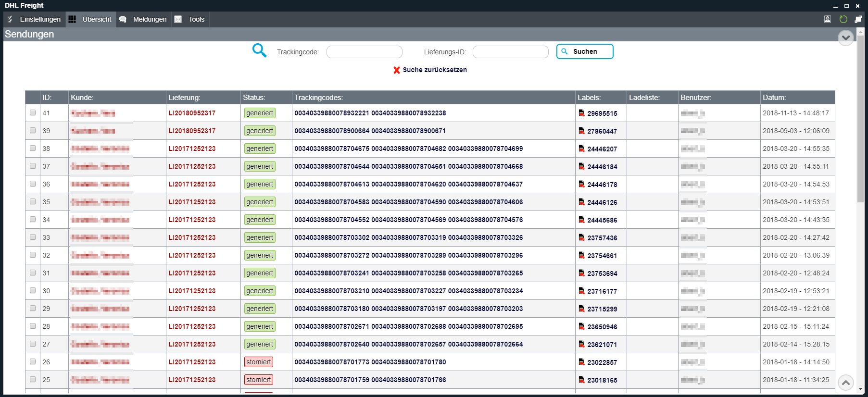Screen dimensions: 868x397
Task: Click the pop-out window icon in top bar
Action: pos(858,19)
